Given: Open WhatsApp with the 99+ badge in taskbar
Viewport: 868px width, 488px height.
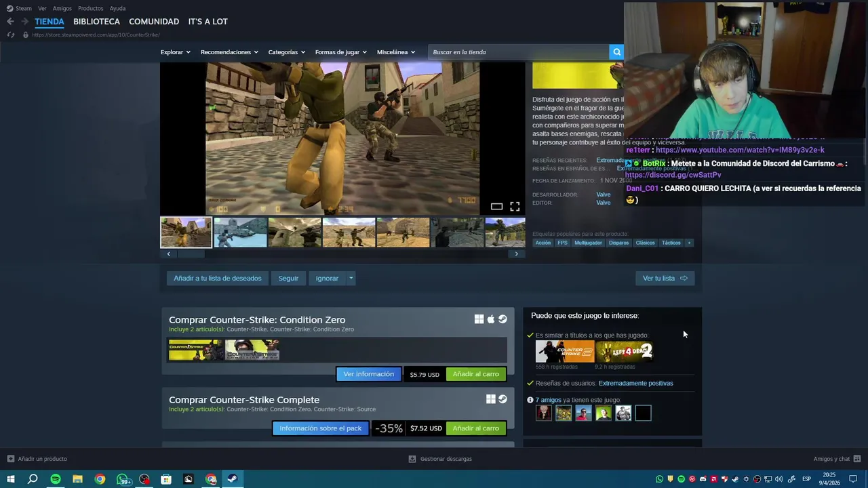Looking at the screenshot, I should coord(123,479).
